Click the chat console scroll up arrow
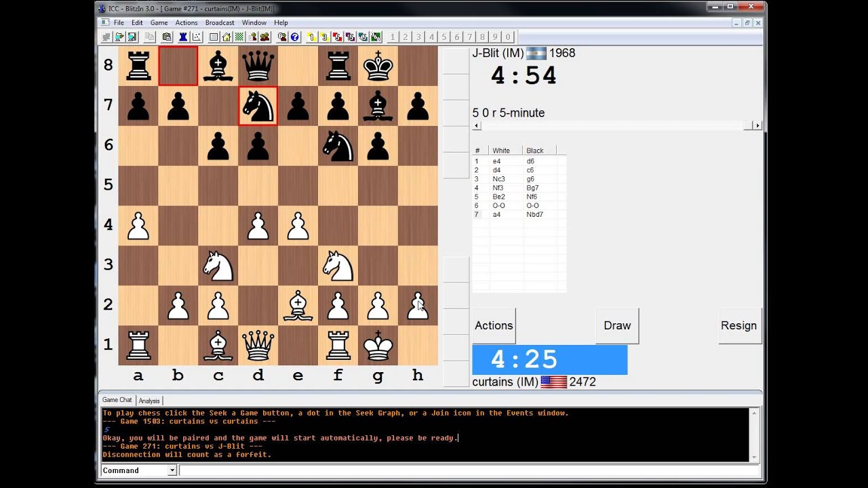This screenshot has width=868, height=488. [x=754, y=412]
